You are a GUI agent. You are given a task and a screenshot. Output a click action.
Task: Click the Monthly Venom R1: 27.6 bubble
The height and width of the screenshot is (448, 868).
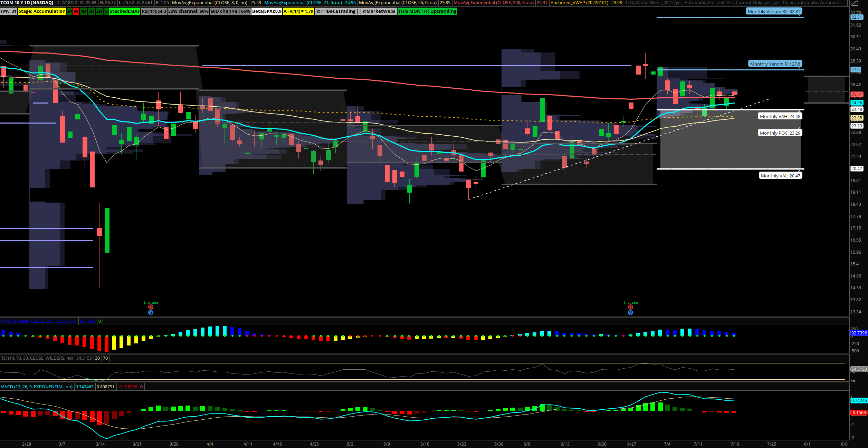(x=775, y=64)
